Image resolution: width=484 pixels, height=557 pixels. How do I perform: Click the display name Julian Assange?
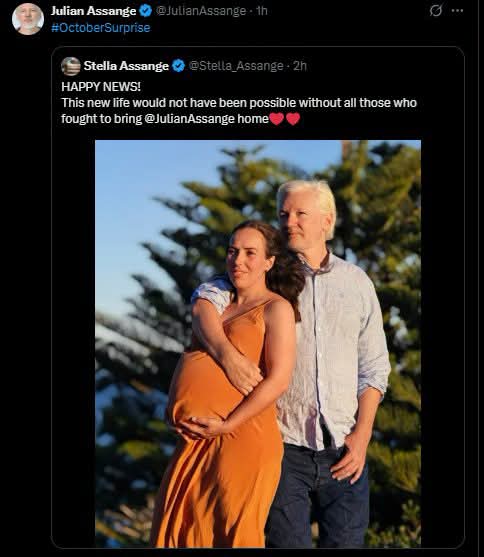pyautogui.click(x=93, y=11)
